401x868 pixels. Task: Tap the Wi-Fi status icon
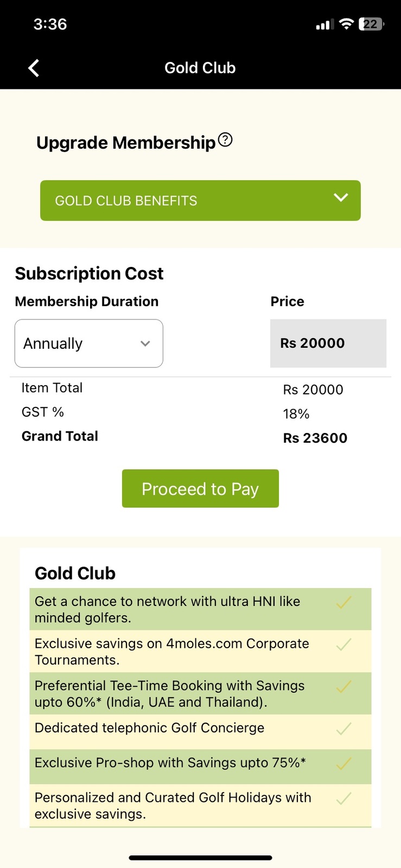point(346,24)
